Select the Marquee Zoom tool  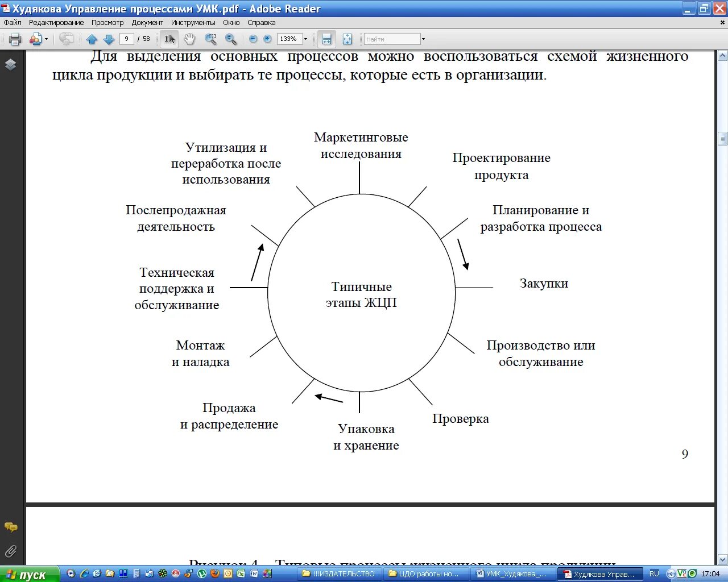click(x=210, y=39)
